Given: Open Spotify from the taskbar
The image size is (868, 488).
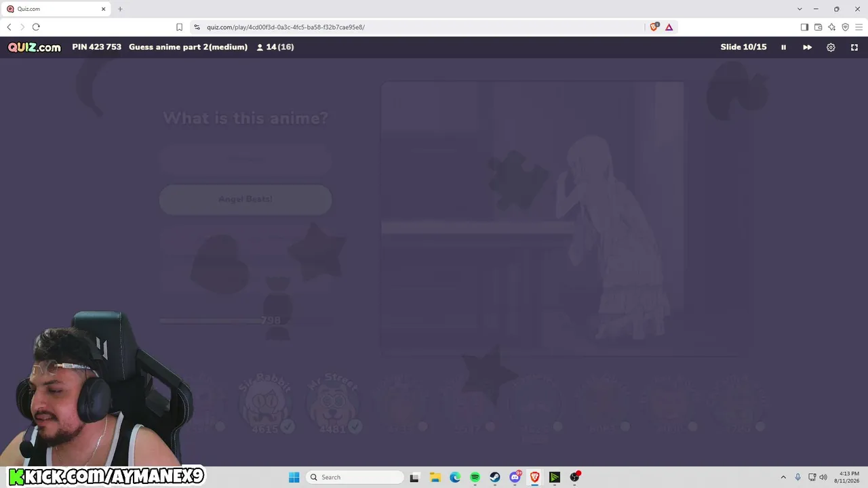Looking at the screenshot, I should (475, 477).
